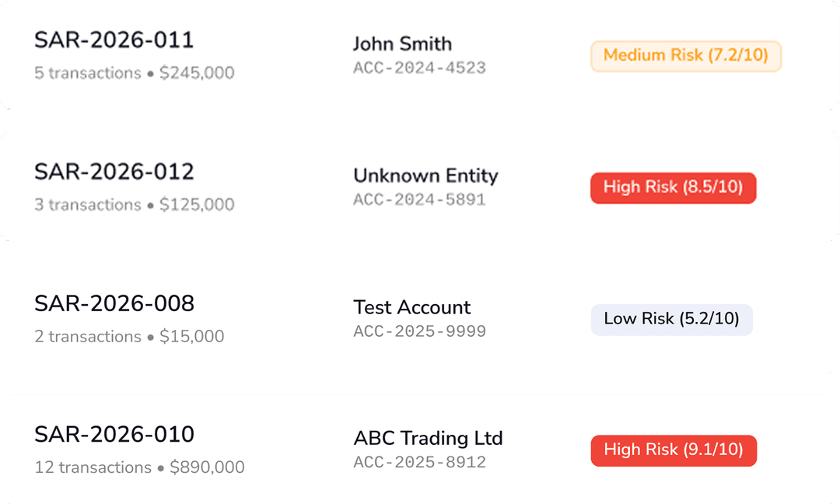Viewport: 840px width, 504px height.
Task: Open case SAR-2026-010
Action: click(x=116, y=434)
